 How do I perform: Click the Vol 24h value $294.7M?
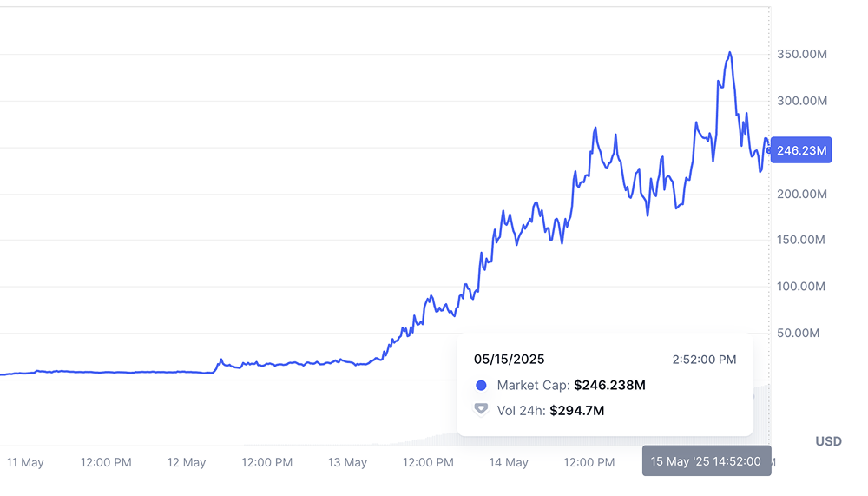click(576, 410)
